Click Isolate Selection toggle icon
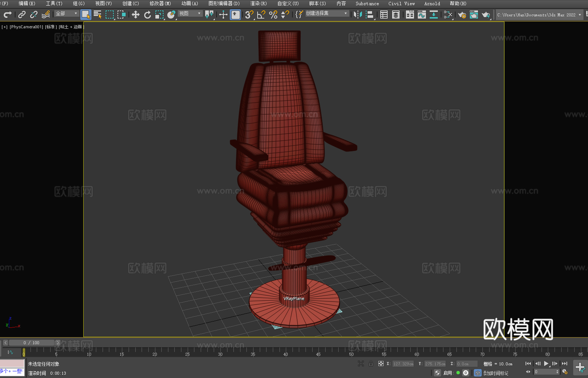 coord(361,364)
